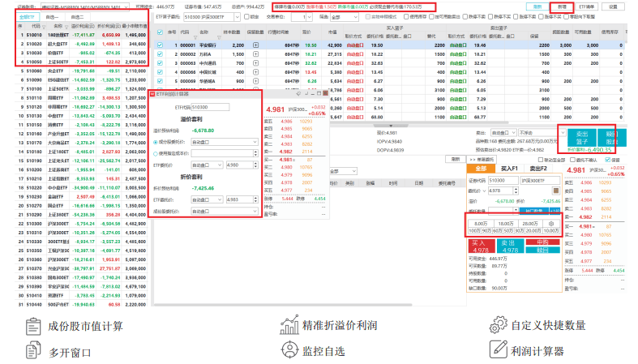The image size is (638, 364).
Task: Enable the 锁定 checkbox next to ETF selector
Action: coord(246,17)
